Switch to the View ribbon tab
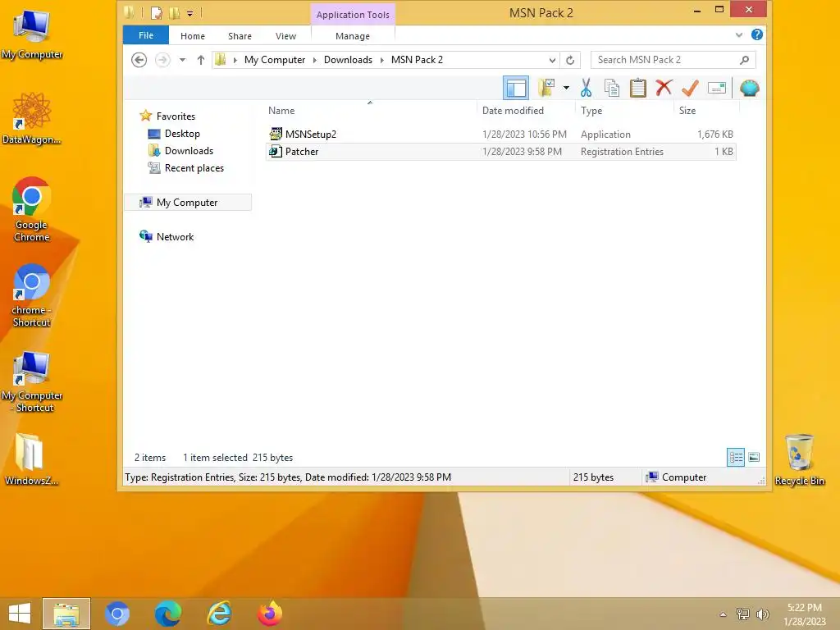Screen dimensions: 840x630 [x=285, y=36]
